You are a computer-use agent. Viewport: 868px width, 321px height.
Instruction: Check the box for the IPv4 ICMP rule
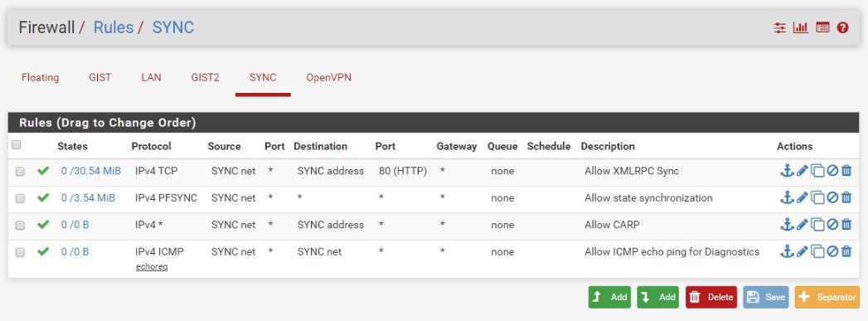click(x=20, y=252)
